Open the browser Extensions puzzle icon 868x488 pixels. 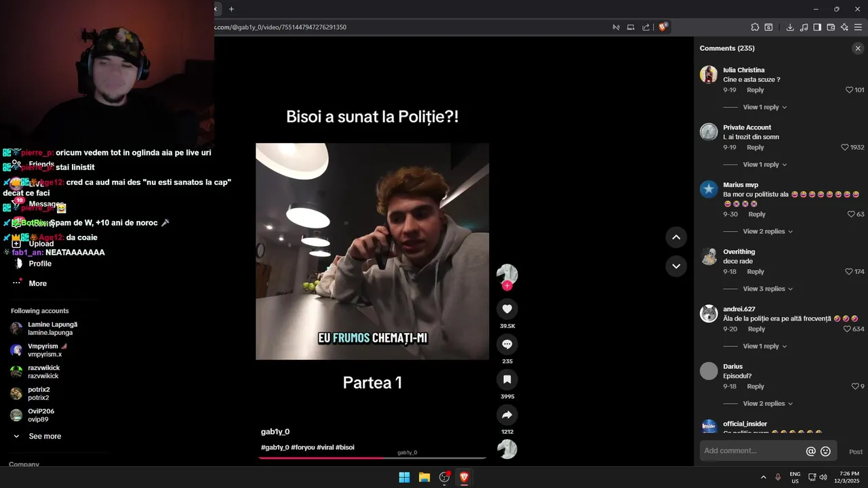pos(755,27)
